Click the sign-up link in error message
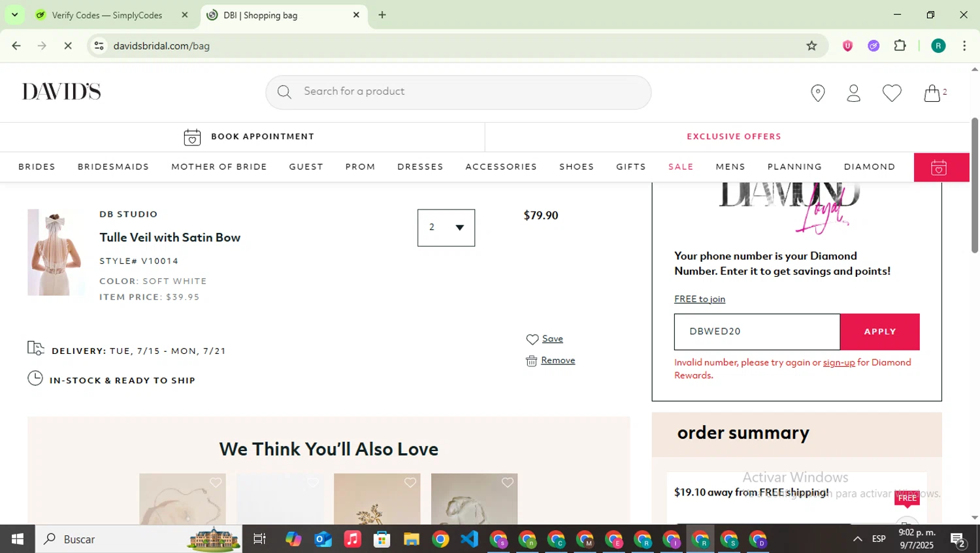The height and width of the screenshot is (553, 980). (x=839, y=362)
